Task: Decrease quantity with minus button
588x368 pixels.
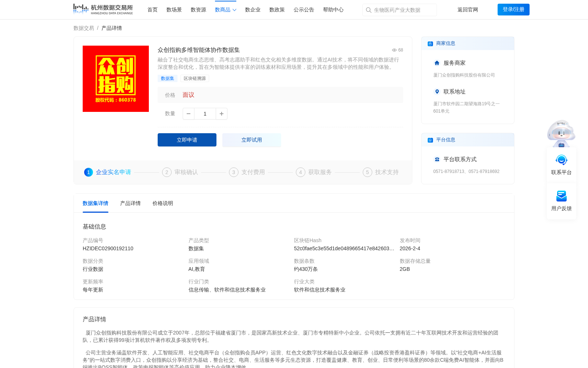Action: click(x=189, y=114)
